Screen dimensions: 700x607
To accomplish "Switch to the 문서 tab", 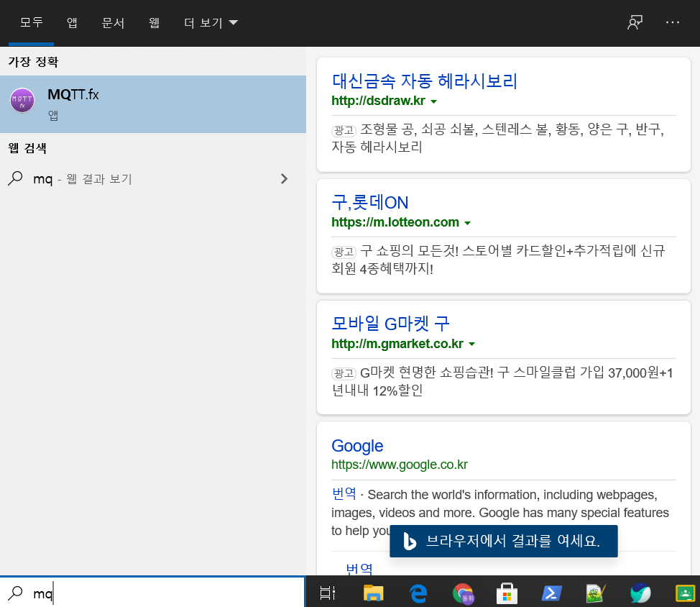I will coord(113,22).
